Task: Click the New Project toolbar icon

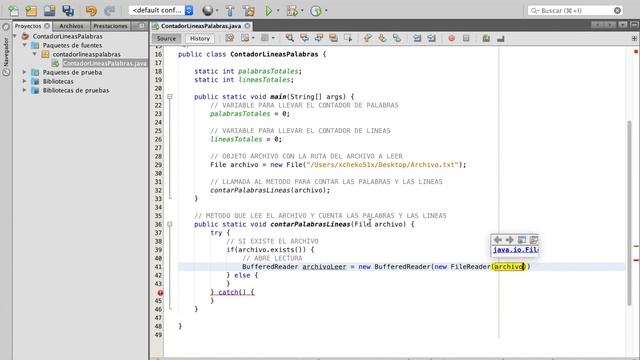Action: click(x=31, y=11)
